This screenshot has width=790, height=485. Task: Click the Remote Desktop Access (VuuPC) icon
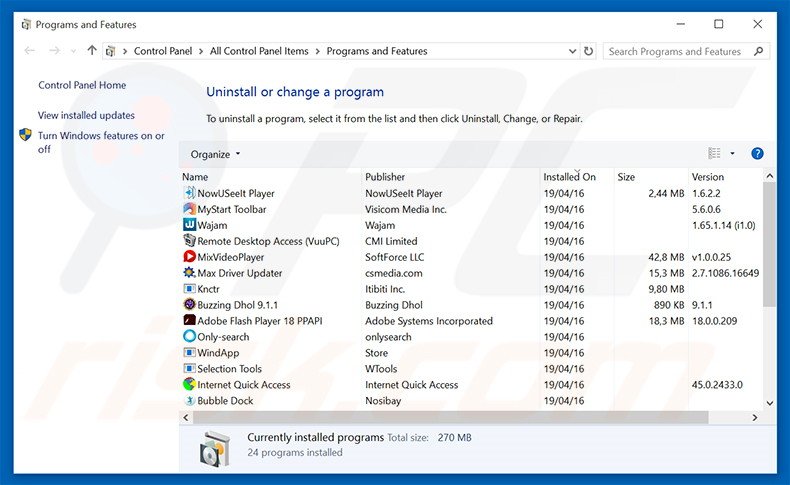point(189,241)
